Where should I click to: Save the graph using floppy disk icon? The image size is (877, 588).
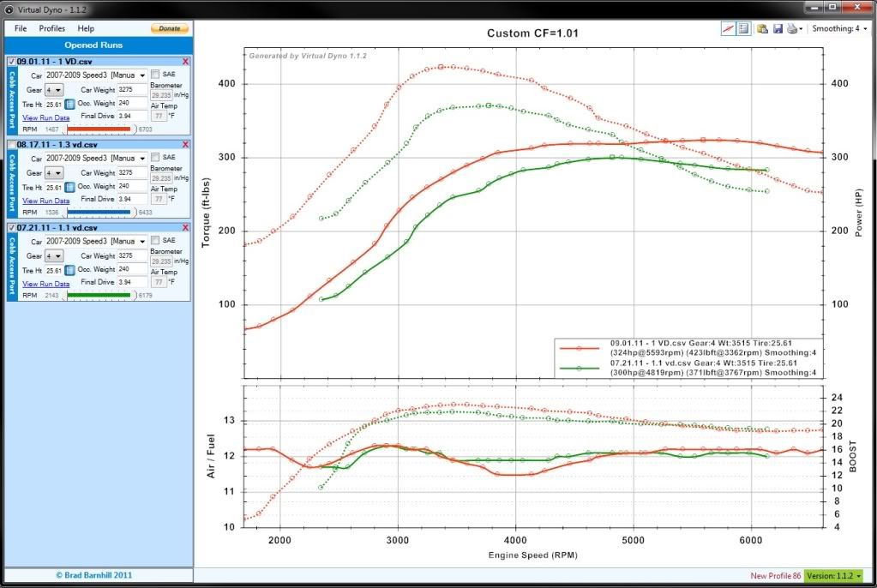[x=777, y=28]
